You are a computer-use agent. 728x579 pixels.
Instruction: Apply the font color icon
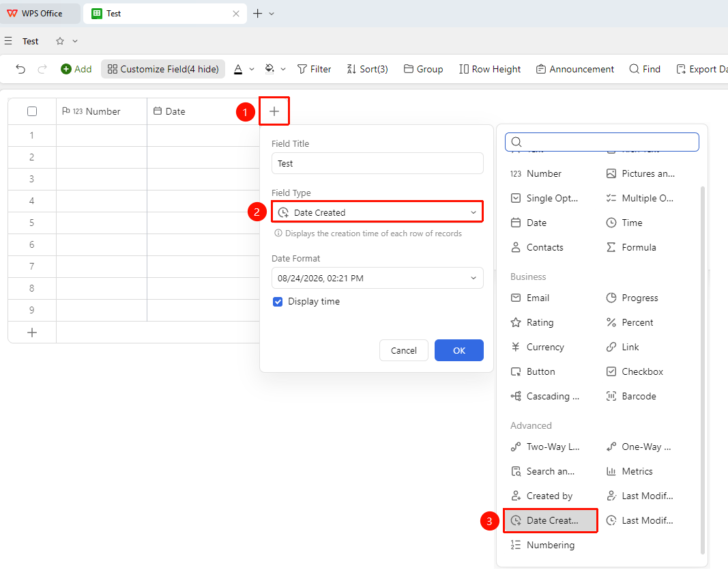238,69
